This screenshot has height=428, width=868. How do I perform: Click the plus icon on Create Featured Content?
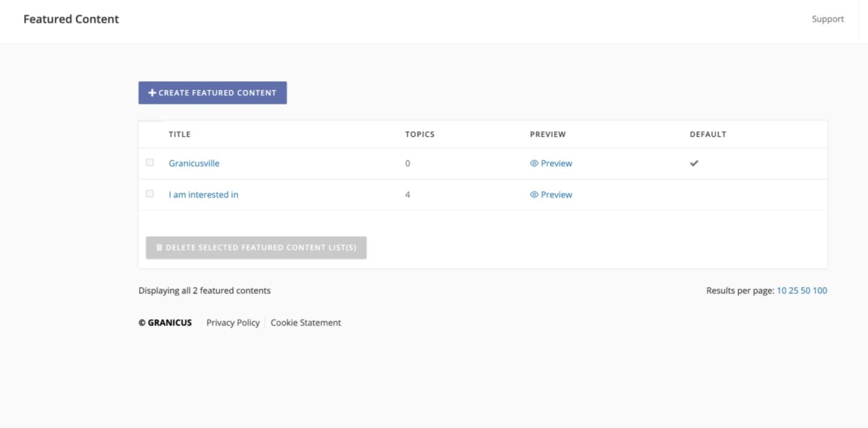pos(152,92)
